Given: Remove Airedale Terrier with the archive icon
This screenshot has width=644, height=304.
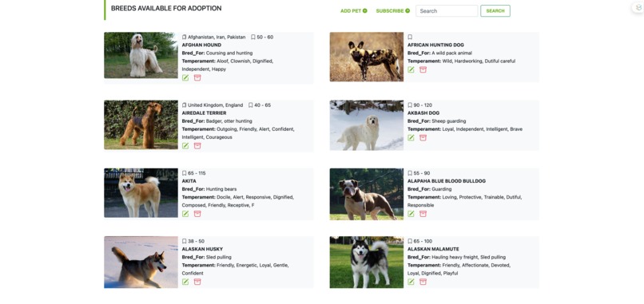Looking at the screenshot, I should 197,146.
